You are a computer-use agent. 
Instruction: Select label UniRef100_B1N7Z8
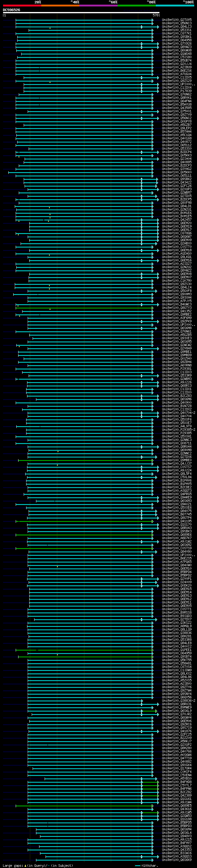click(177, 406)
